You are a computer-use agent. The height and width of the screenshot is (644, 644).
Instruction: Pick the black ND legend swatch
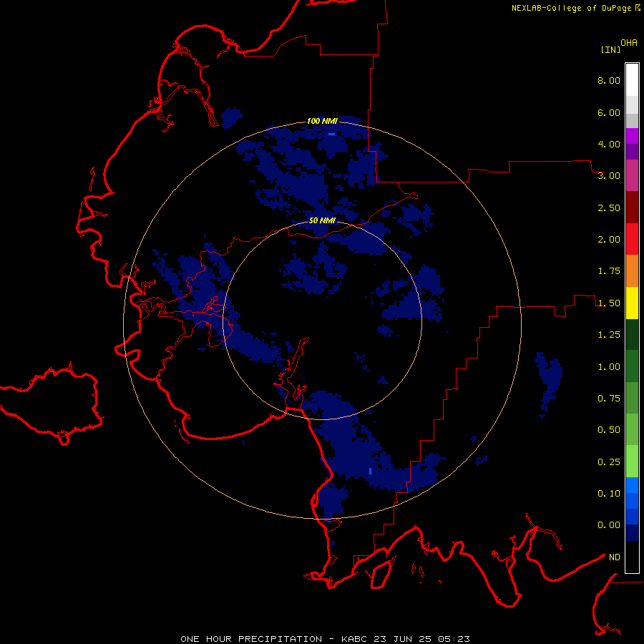[632, 557]
